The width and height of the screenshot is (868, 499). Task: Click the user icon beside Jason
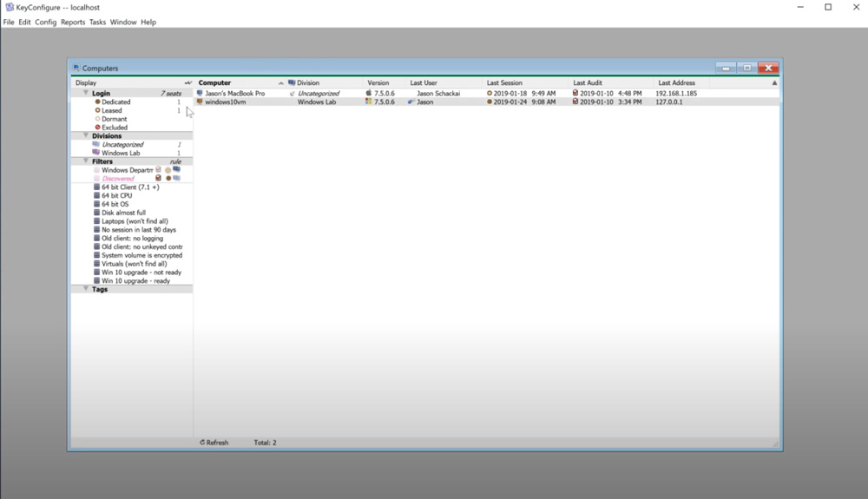click(411, 102)
